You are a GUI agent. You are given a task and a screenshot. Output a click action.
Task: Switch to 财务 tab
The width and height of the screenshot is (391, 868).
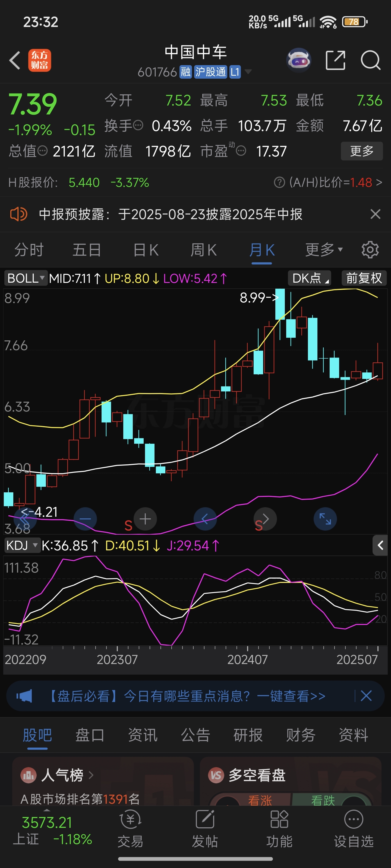click(x=301, y=735)
